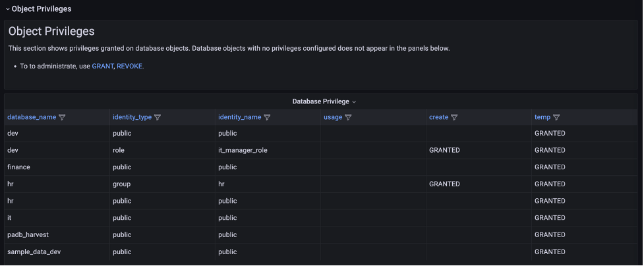644x266 pixels.
Task: Collapse the Object Privileges row section
Action: [x=8, y=9]
